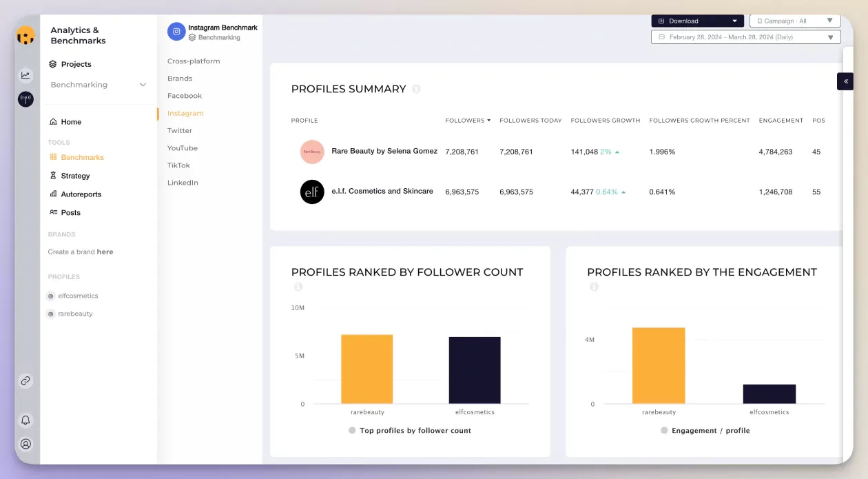
Task: Toggle Engagement / profile legend item
Action: [x=705, y=430]
